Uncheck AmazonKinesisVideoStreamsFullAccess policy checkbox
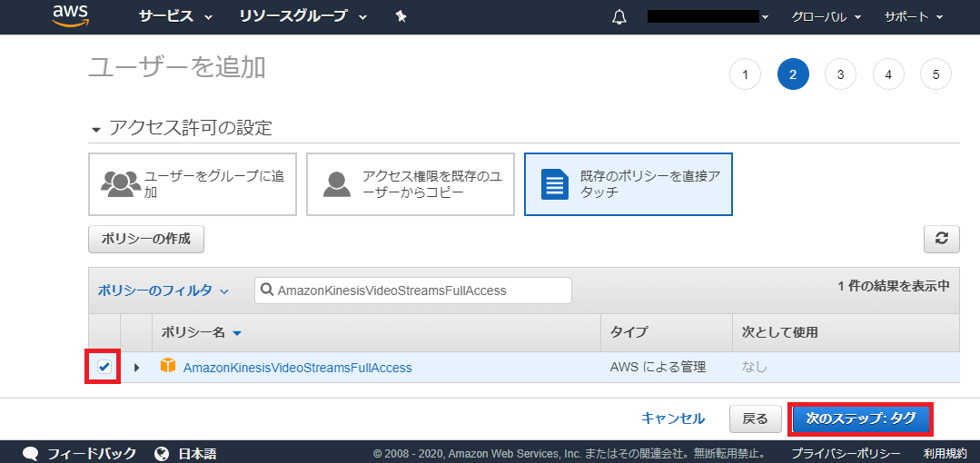The height and width of the screenshot is (463, 980). [x=104, y=368]
